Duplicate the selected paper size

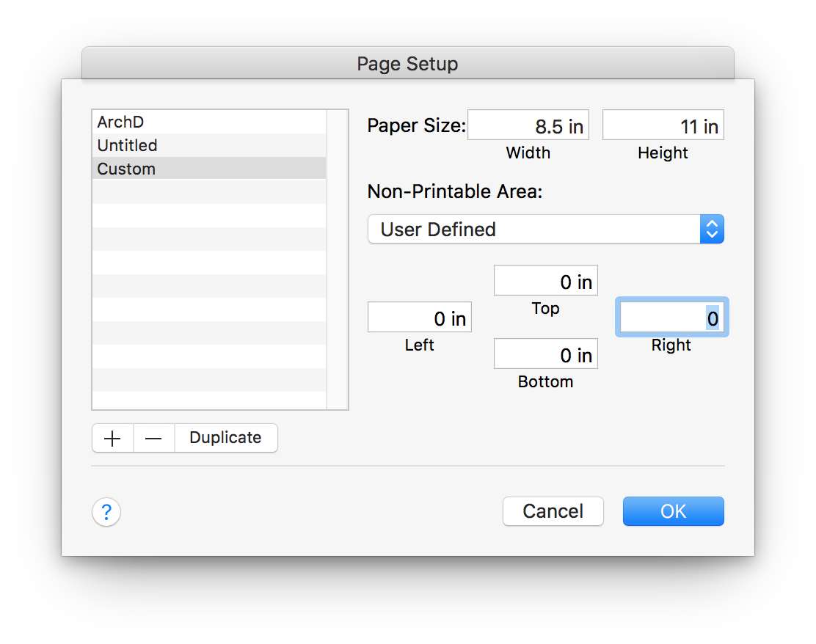[225, 438]
